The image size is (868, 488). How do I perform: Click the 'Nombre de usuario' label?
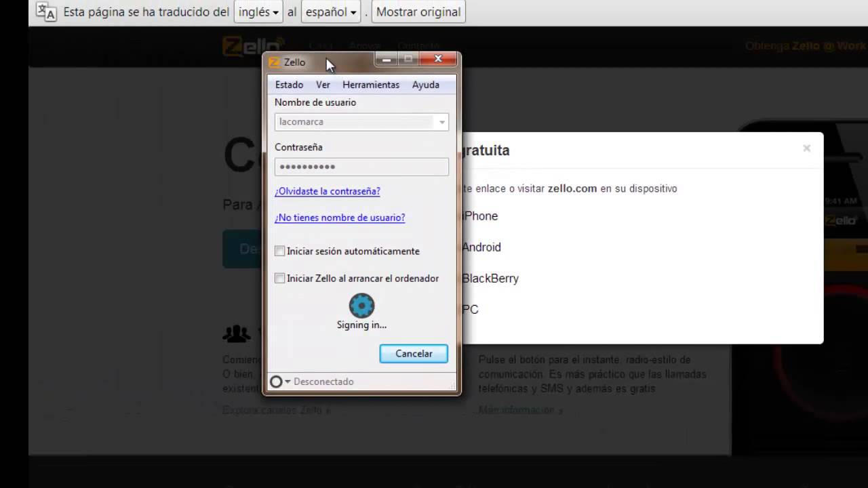coord(315,102)
